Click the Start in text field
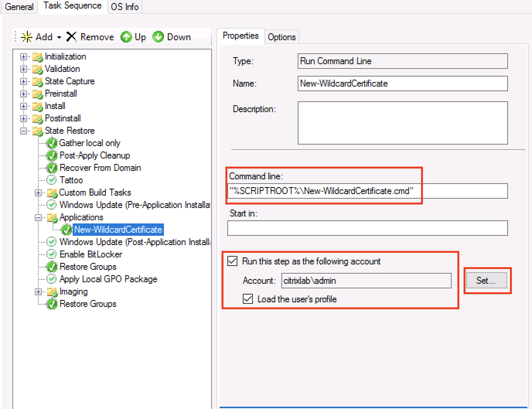This screenshot has height=409, width=532. 367,228
